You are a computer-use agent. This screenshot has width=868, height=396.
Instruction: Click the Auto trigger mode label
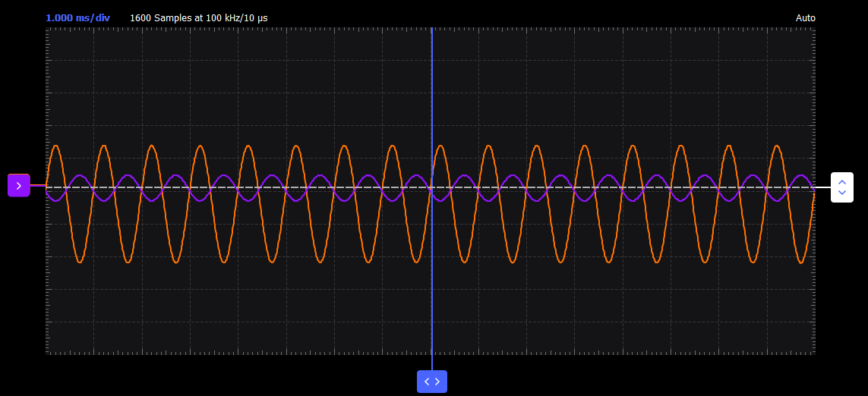click(x=806, y=17)
